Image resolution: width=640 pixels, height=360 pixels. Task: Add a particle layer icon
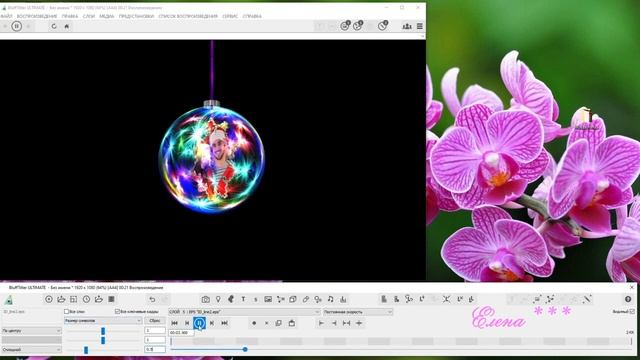click(280, 299)
